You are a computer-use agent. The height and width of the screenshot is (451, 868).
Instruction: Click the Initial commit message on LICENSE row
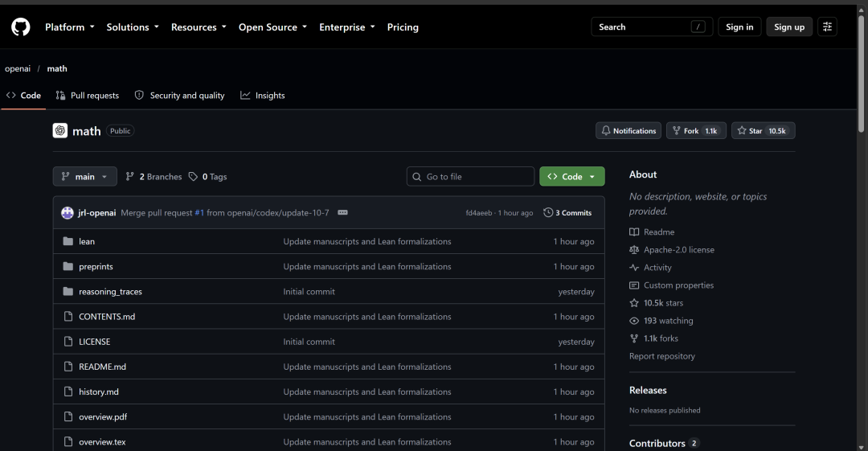309,342
